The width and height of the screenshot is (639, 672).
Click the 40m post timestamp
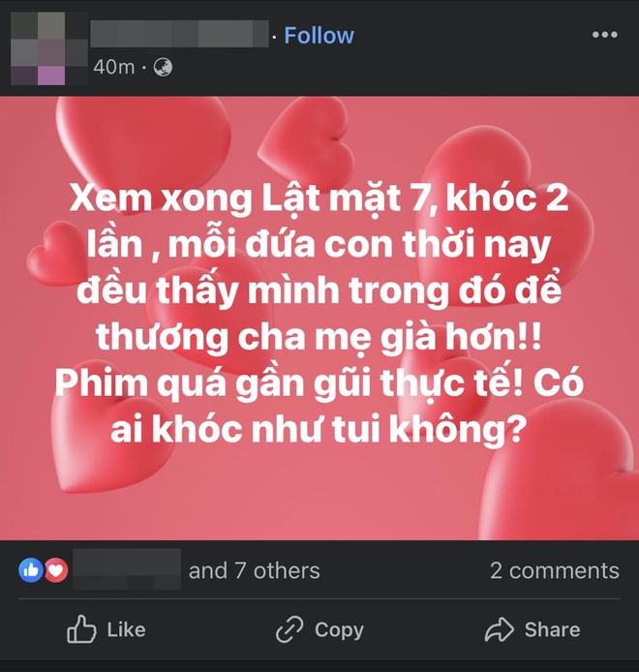tap(114, 67)
